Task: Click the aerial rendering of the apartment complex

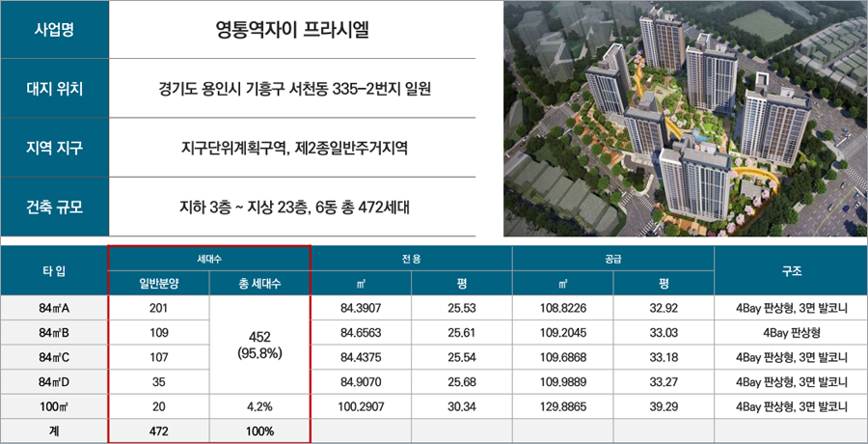Action: pos(686,118)
